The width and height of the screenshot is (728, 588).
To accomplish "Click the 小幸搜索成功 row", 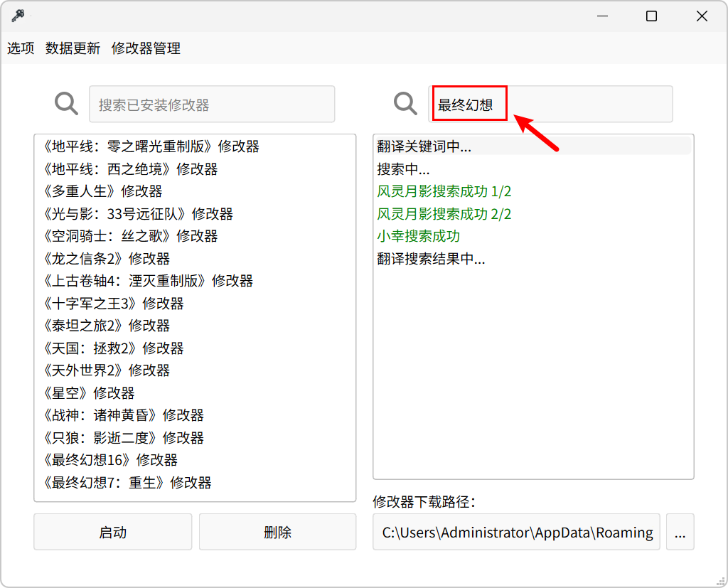I will [533, 236].
